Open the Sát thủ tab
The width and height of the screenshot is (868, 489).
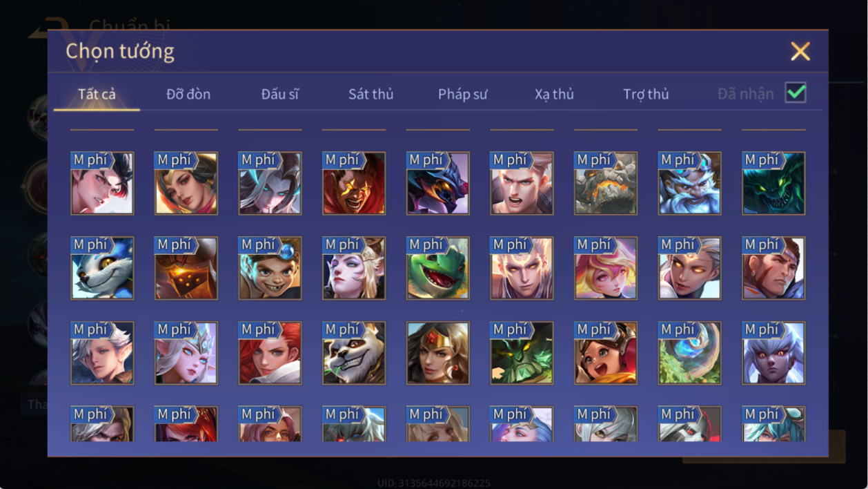pos(371,94)
